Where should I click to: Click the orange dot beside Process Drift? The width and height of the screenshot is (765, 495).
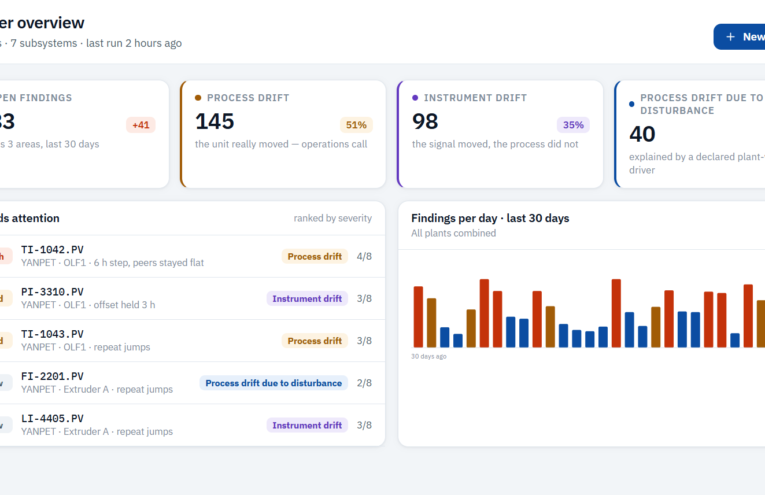point(198,98)
